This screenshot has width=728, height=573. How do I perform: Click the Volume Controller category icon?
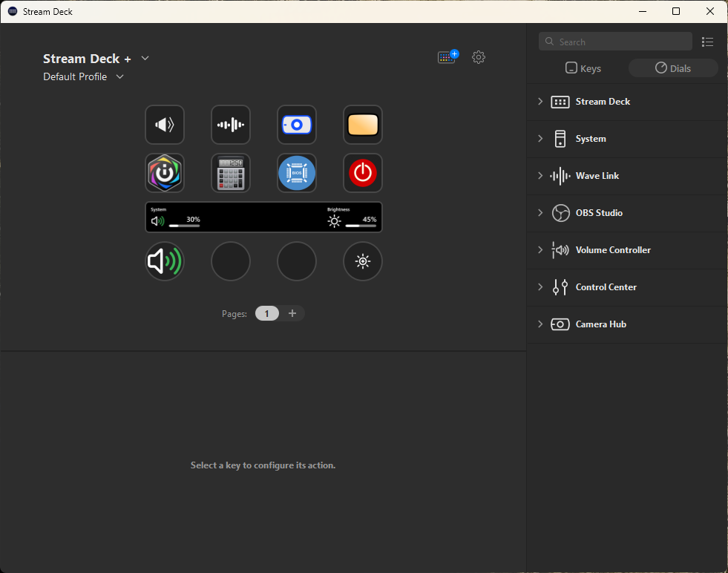click(x=560, y=250)
